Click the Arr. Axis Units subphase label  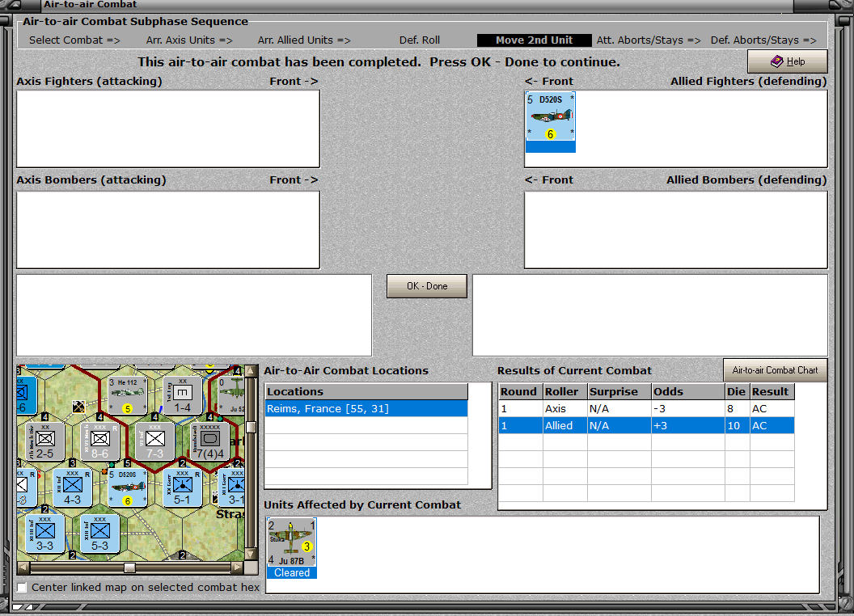(189, 40)
